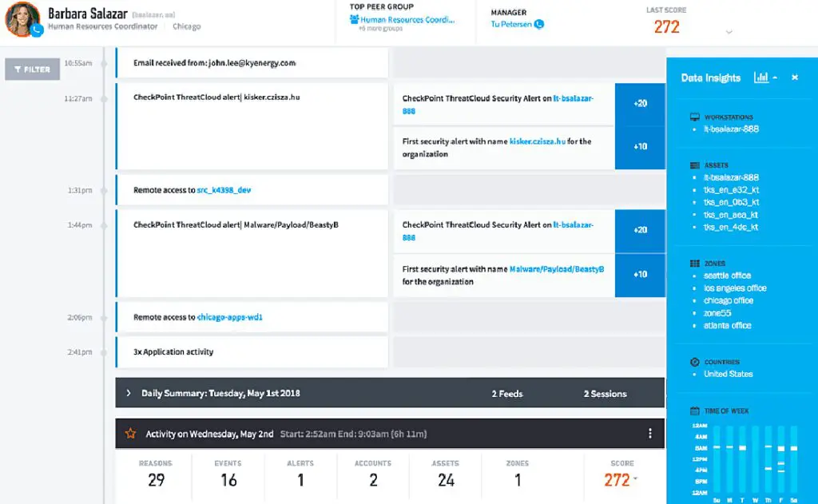Viewport: 818px width, 504px height.
Task: Expand the Daily Summary for Tuesday, May 1st
Action: (129, 393)
